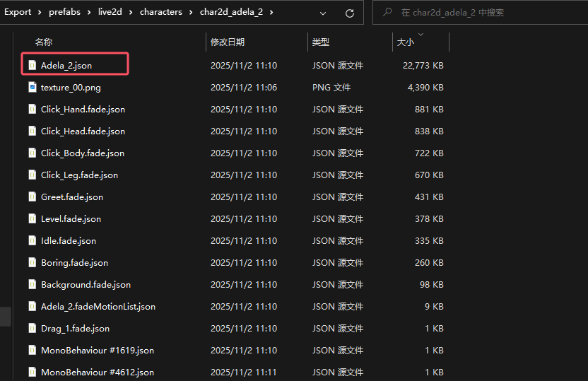Select the Boring.fade.json file name
This screenshot has height=381, width=588.
(x=75, y=262)
